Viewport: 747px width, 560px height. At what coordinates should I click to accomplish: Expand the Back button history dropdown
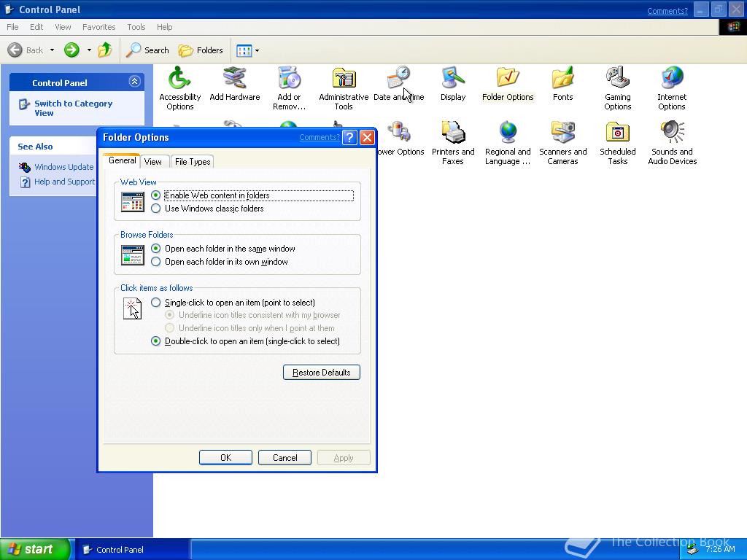pos(52,50)
